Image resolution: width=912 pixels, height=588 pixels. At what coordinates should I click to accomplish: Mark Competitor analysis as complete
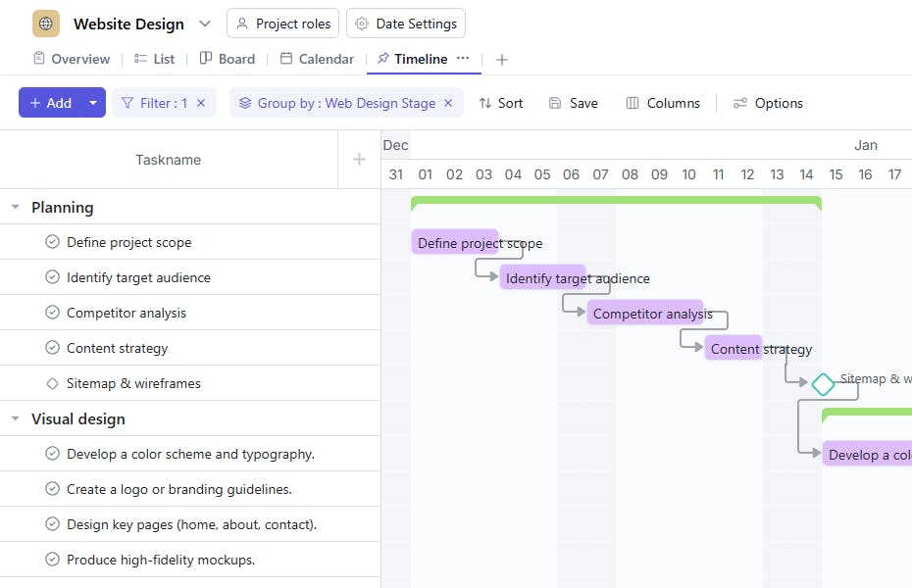[x=53, y=313]
